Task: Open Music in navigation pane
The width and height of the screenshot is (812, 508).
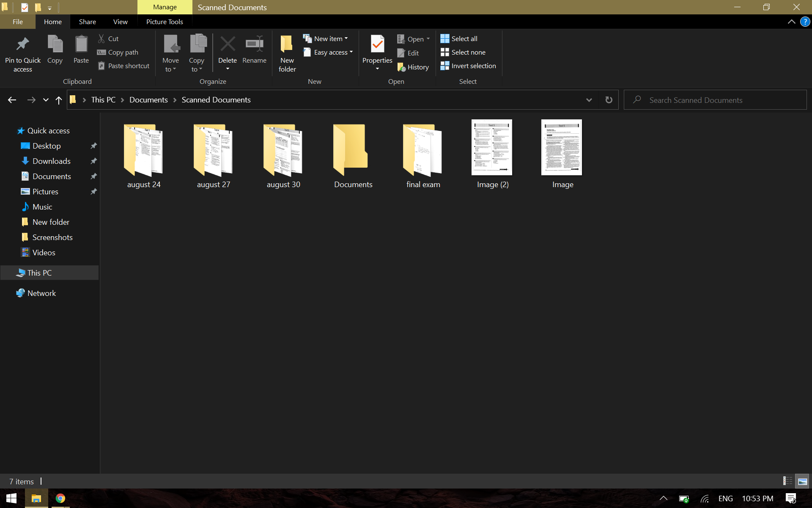Action: [x=42, y=207]
